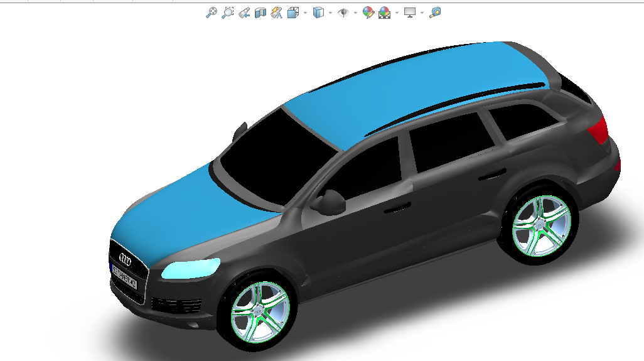
Task: Select the Zoom to Area tool
Action: point(228,13)
